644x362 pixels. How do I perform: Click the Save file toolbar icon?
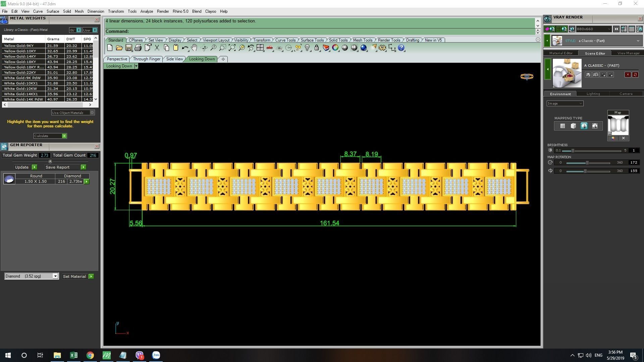[x=128, y=48]
